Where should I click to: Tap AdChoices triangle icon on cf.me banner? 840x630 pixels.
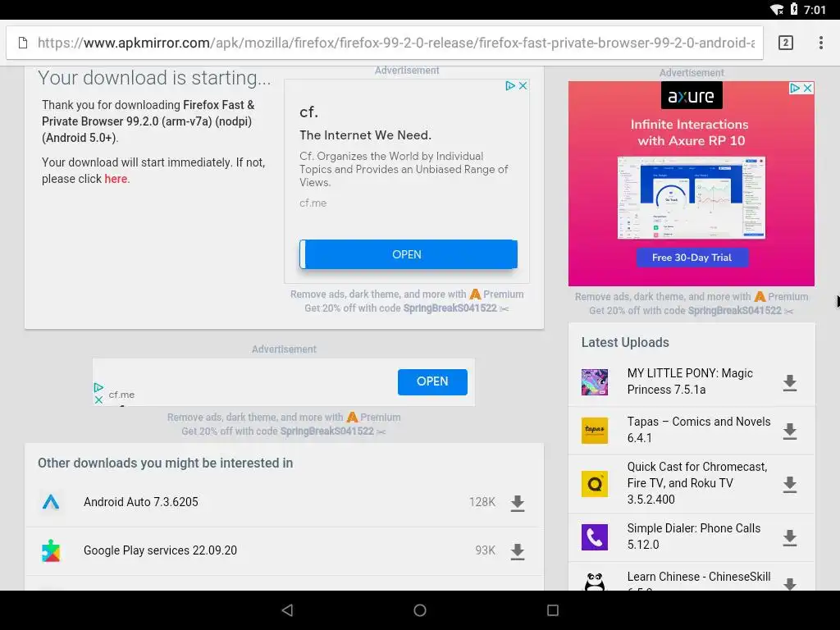click(x=98, y=387)
